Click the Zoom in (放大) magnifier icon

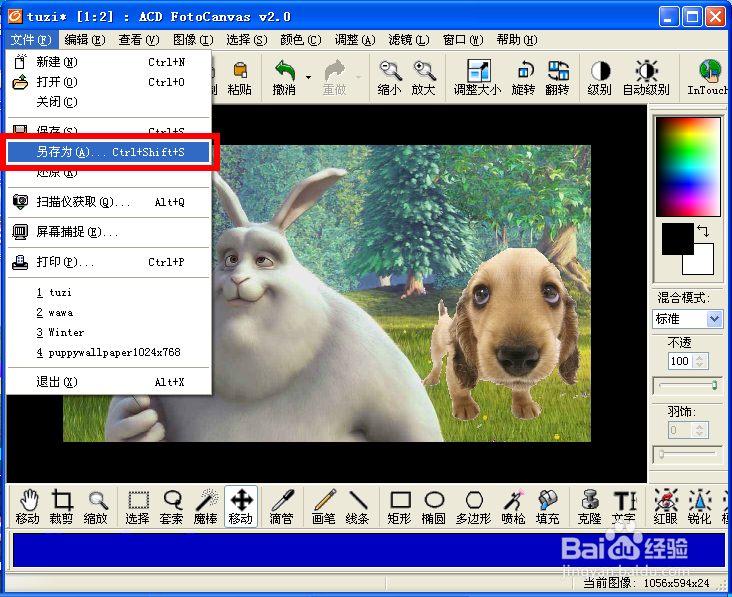click(424, 78)
